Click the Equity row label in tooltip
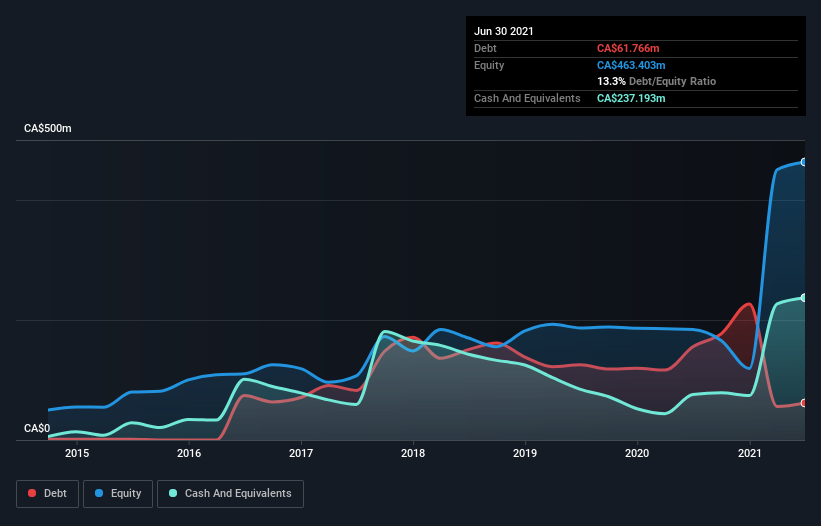This screenshot has width=821, height=526. (489, 65)
